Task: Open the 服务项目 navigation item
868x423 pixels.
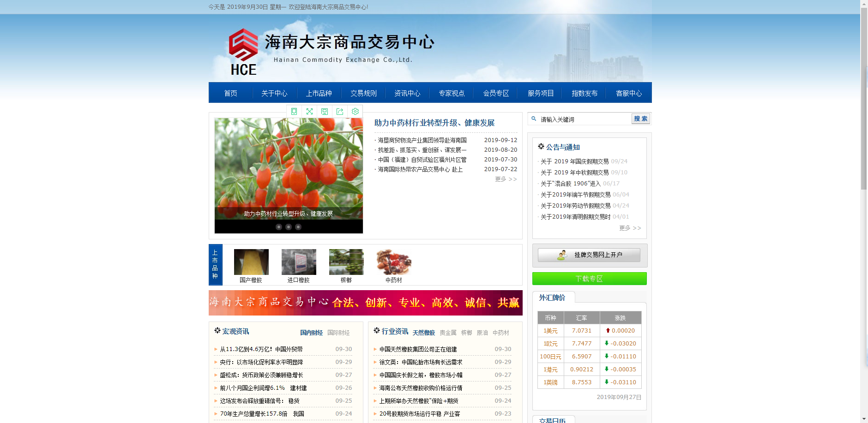Action: coord(541,93)
